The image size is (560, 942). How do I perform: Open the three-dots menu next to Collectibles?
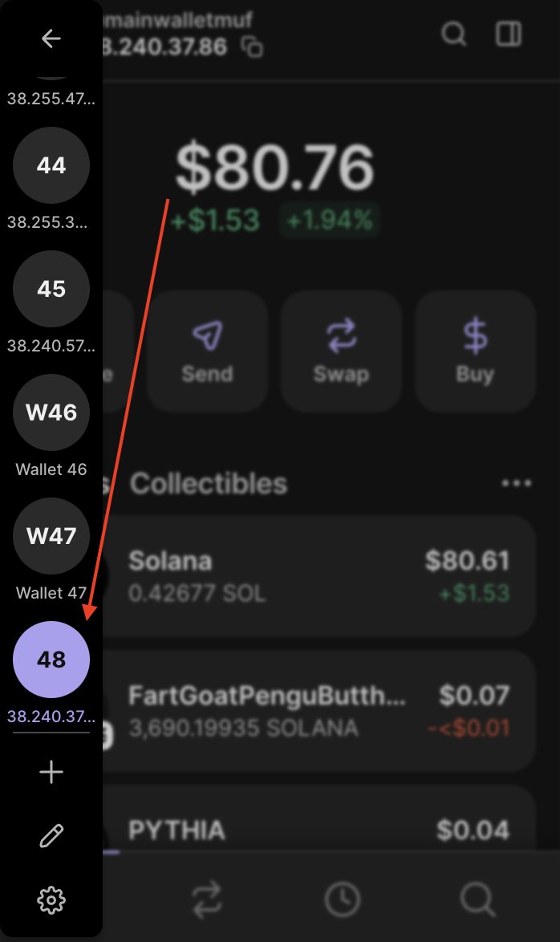tap(516, 483)
